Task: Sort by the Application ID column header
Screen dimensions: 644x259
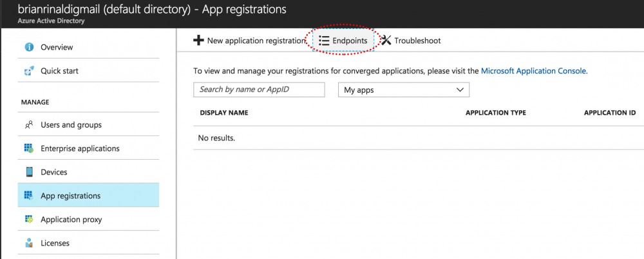Action: [609, 113]
